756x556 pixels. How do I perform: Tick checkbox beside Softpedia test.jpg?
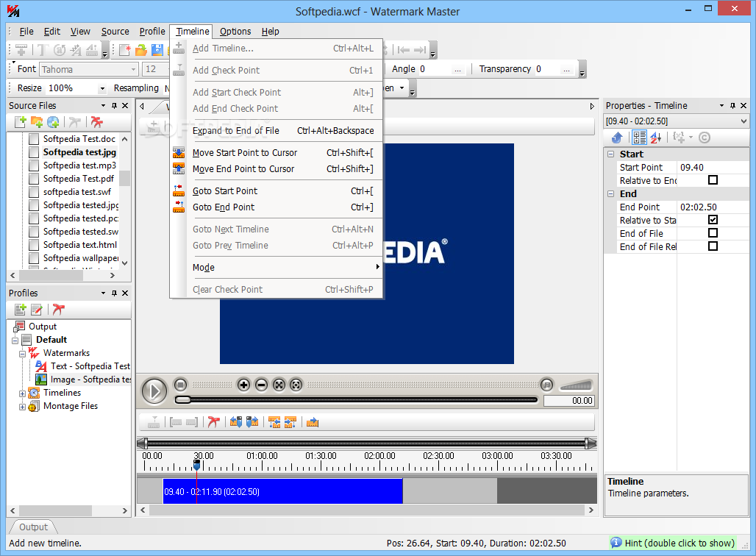[x=34, y=152]
